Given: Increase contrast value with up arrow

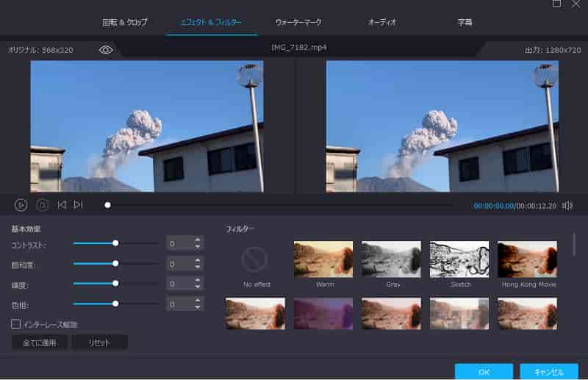Looking at the screenshot, I should coord(197,239).
